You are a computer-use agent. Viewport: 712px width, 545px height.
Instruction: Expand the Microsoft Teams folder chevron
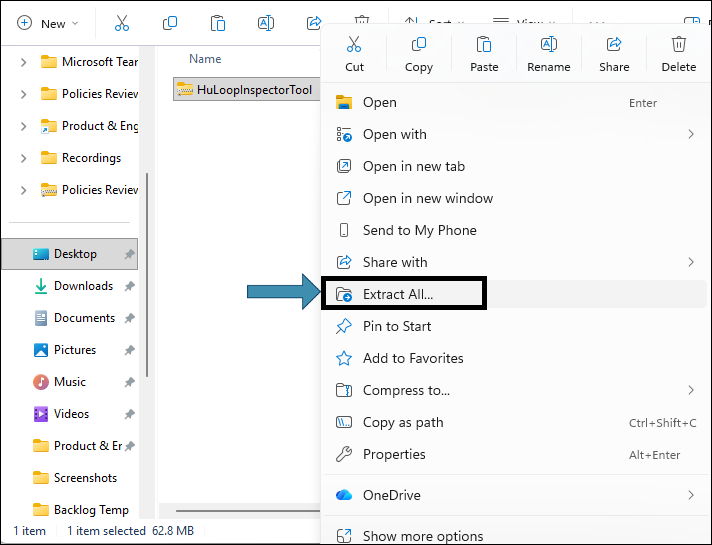pos(23,62)
